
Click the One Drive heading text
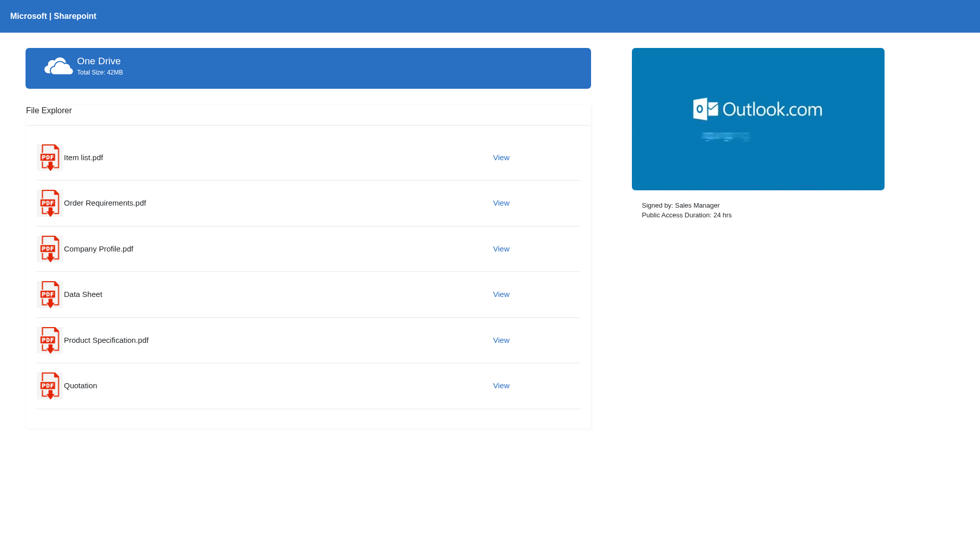coord(99,61)
